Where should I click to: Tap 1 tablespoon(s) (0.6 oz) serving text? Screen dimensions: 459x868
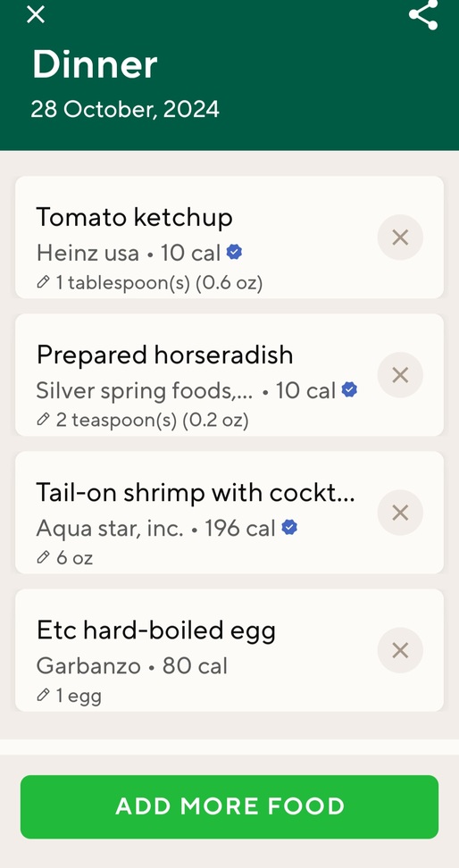[x=159, y=283]
